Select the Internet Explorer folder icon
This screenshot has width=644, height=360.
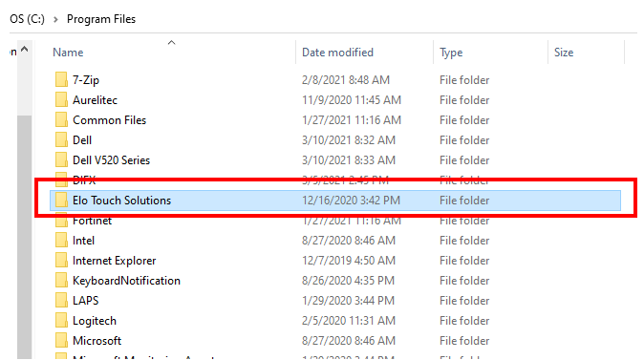tap(61, 261)
